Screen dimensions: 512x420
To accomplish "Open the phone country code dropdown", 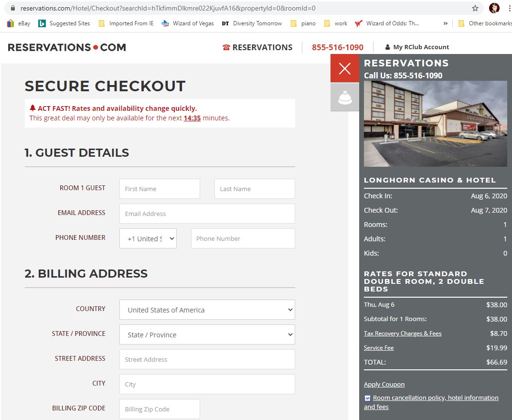I will pyautogui.click(x=148, y=238).
